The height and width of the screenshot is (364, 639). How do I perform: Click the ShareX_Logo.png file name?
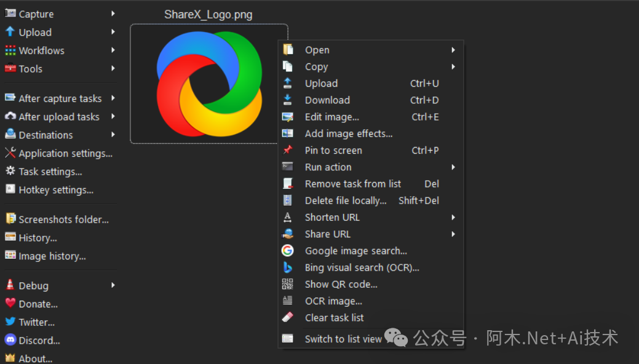pyautogui.click(x=208, y=15)
